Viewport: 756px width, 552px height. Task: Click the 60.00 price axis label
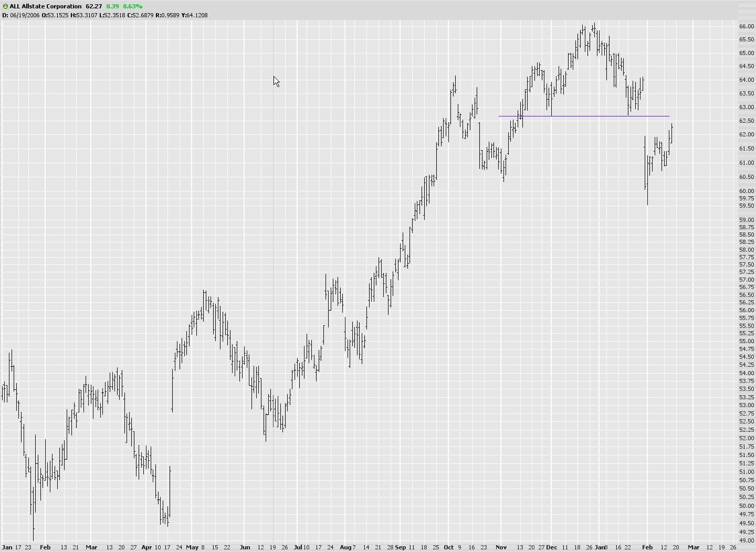(x=747, y=191)
